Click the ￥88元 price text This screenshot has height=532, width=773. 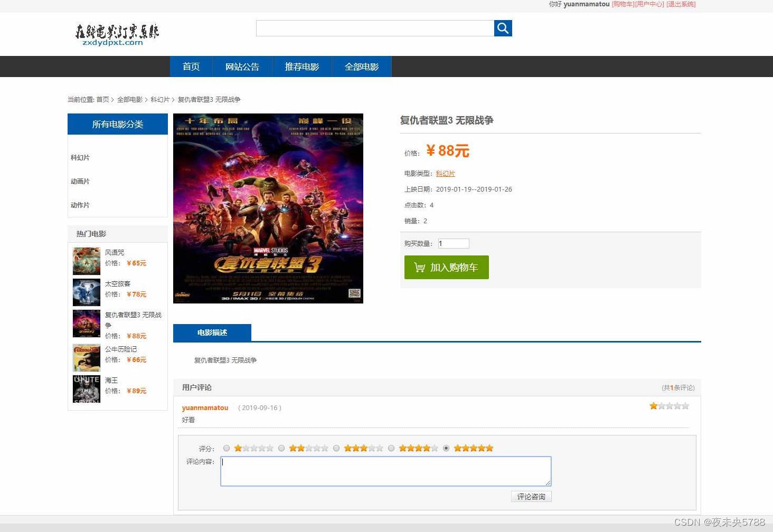[447, 151]
